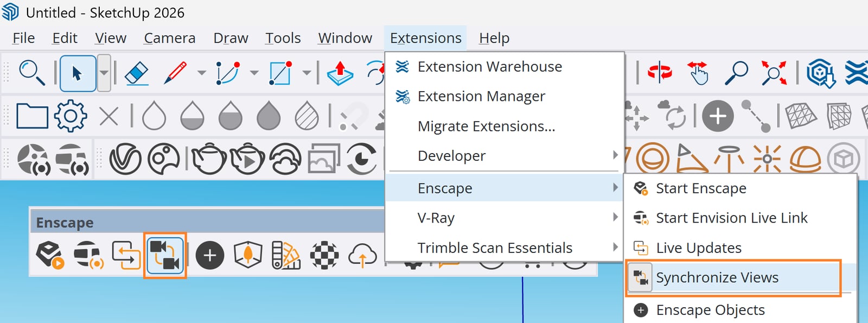The image size is (868, 323).
Task: Open the Window menu
Action: [x=345, y=38]
